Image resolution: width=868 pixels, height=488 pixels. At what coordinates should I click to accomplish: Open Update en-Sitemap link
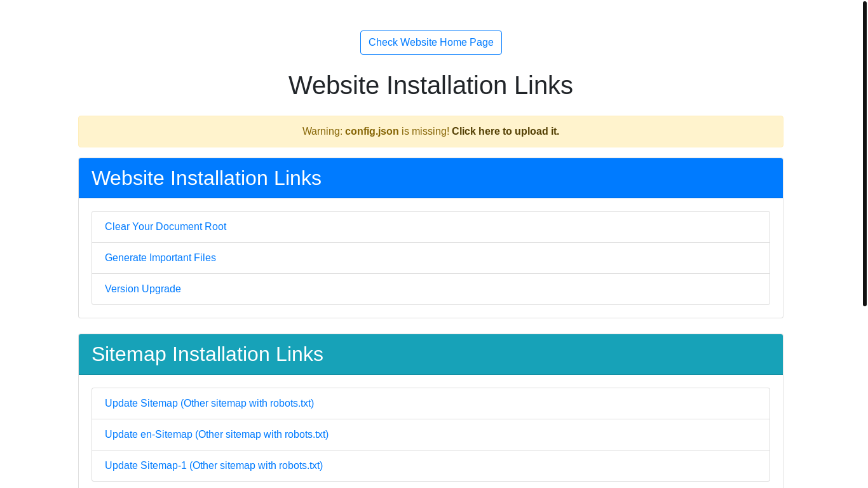tap(217, 435)
